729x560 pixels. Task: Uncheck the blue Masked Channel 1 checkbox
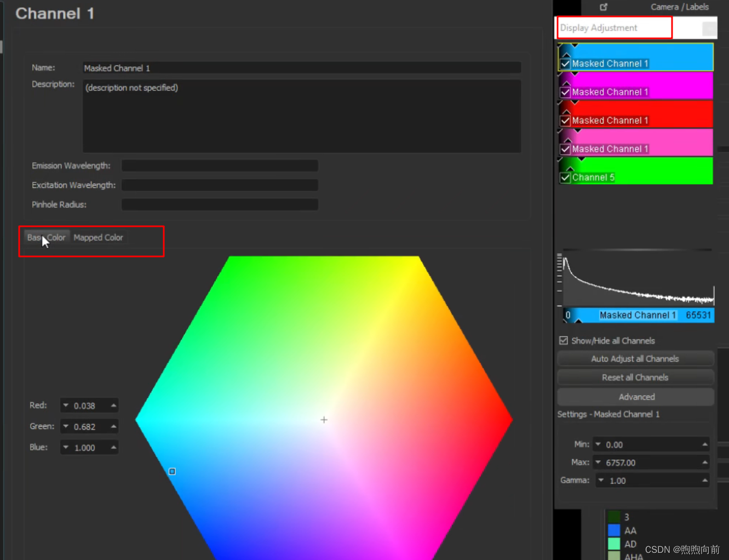coord(565,64)
